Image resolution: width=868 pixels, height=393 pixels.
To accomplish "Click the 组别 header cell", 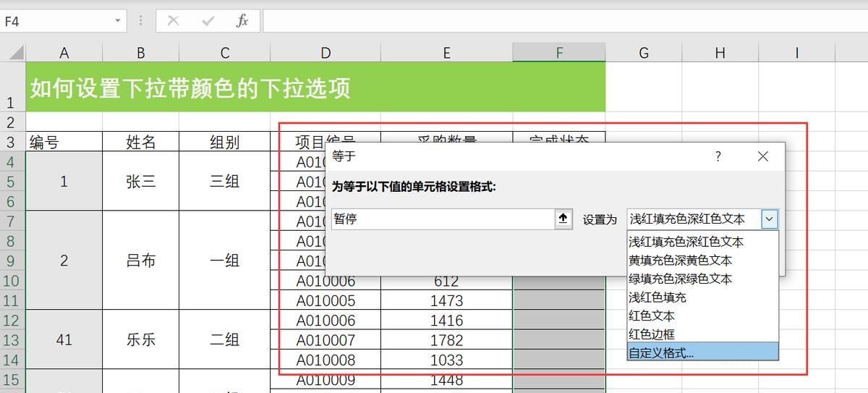I will (225, 141).
